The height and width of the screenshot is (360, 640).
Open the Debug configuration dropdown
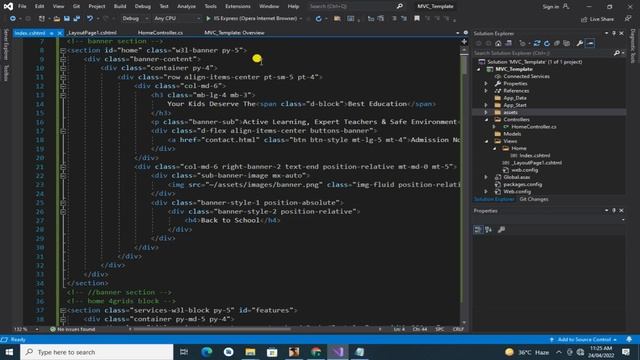pyautogui.click(x=135, y=18)
